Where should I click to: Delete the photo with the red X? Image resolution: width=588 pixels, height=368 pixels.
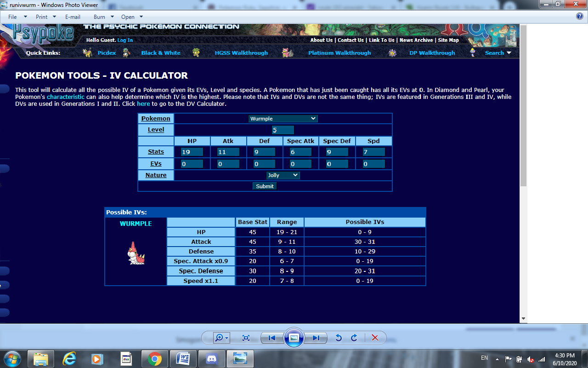tap(375, 338)
